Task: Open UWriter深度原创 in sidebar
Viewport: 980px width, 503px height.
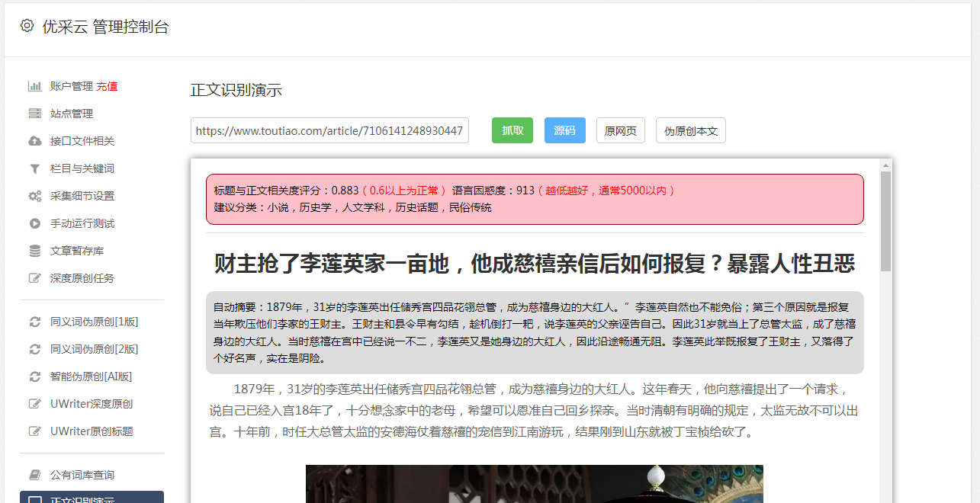Action: 92,404
